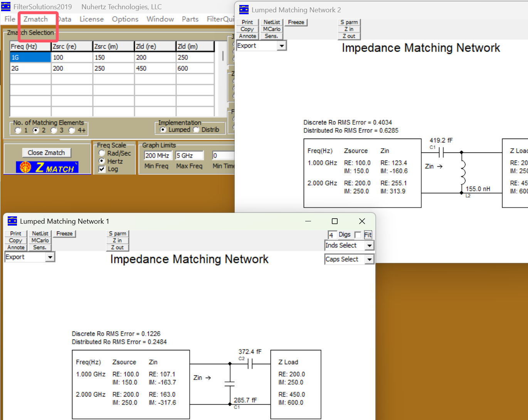The width and height of the screenshot is (528, 420).
Task: Toggle the Log frequency scale checkbox
Action: 102,169
